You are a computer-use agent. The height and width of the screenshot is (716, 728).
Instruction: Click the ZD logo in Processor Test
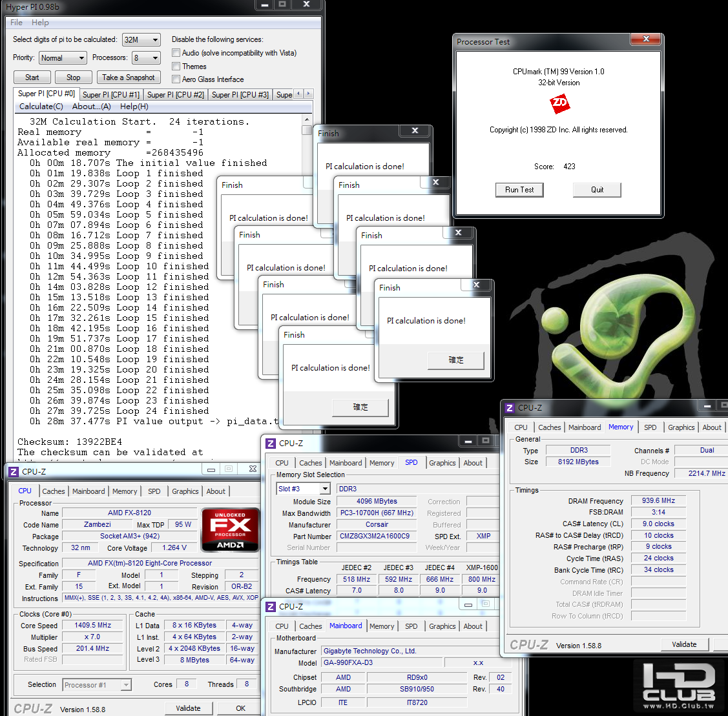click(x=559, y=103)
